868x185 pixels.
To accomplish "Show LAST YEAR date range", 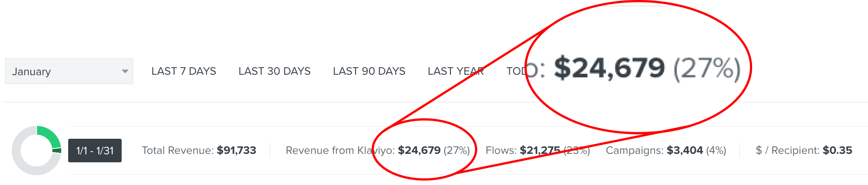I will click(455, 71).
